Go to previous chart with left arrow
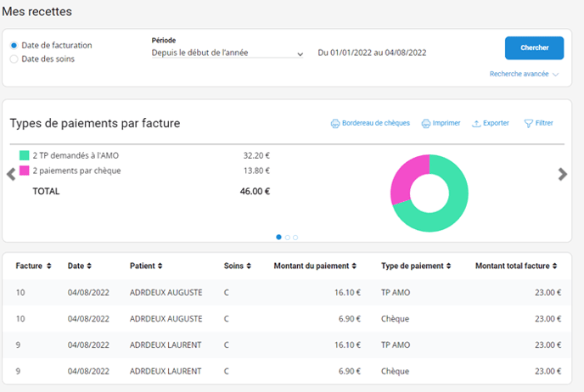This screenshot has height=392, width=584. (x=11, y=174)
